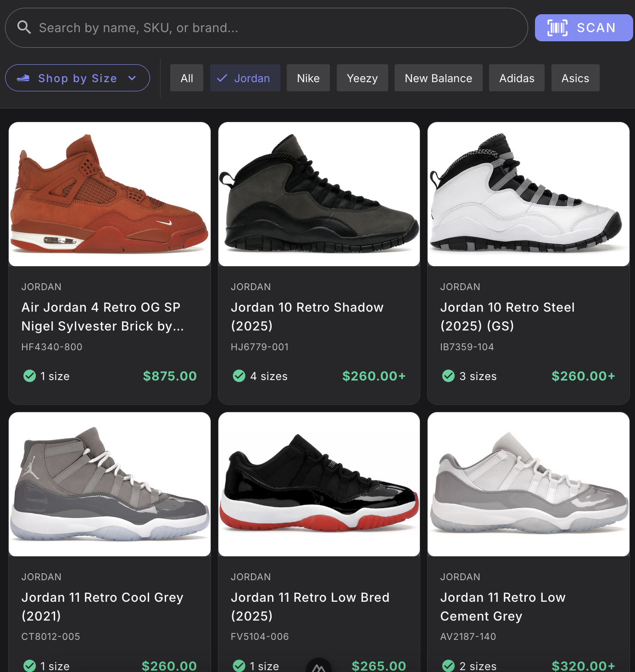Show all brands with the All filter
This screenshot has height=672, width=635.
pyautogui.click(x=187, y=78)
